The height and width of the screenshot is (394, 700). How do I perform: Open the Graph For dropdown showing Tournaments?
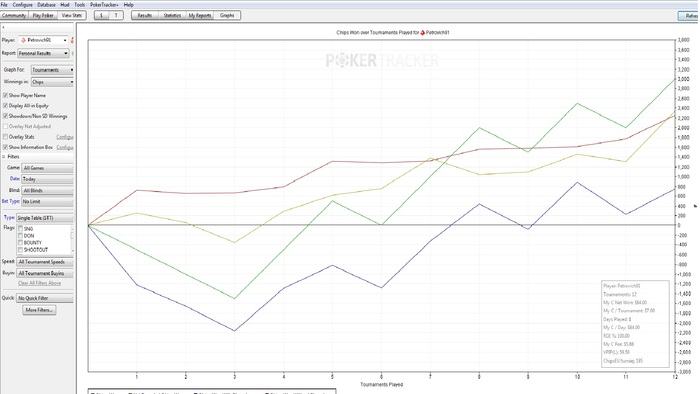coord(52,70)
